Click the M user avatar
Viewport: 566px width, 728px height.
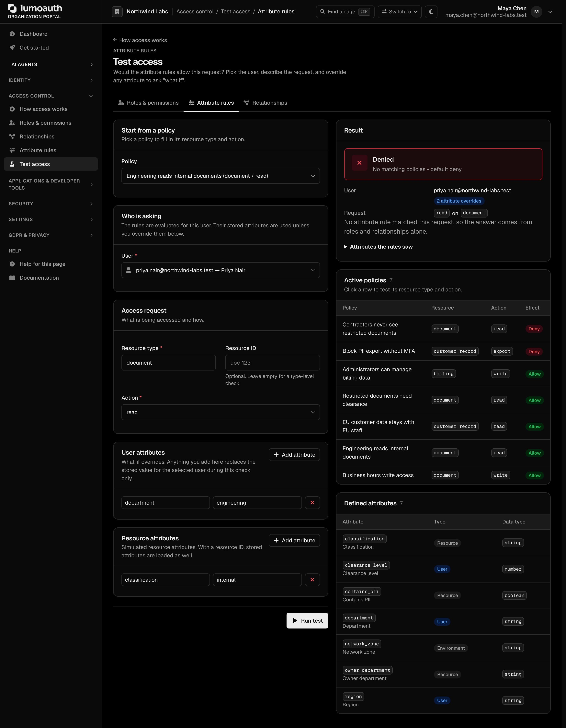536,12
